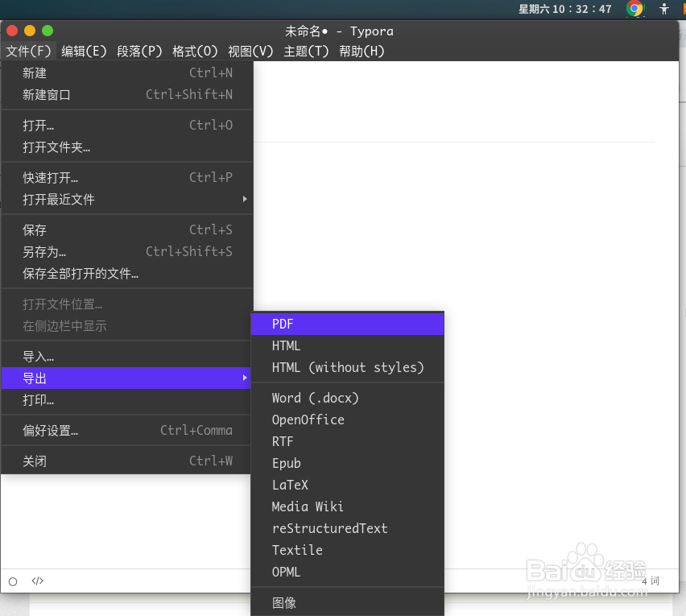Export as OpenOffice format
Screen dimensions: 686x616
347,420
